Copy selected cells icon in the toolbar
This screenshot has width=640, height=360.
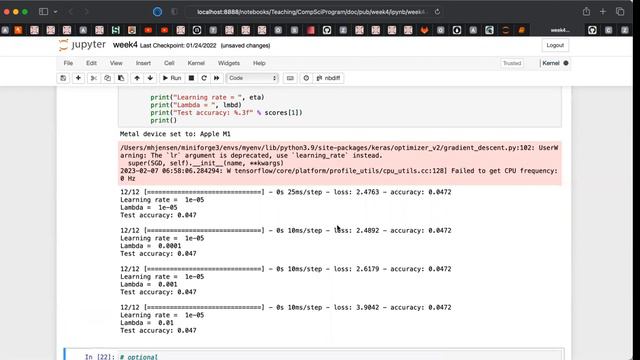pos(107,78)
